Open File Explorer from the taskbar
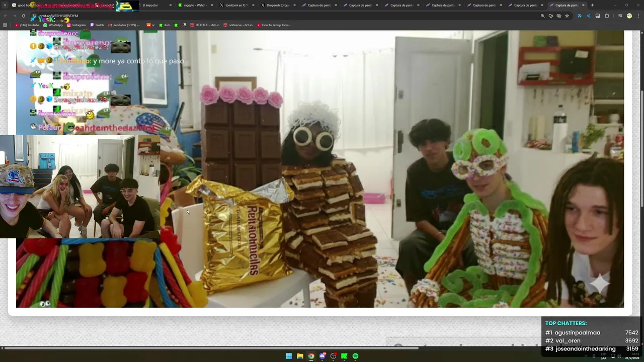This screenshot has width=644, height=362. coord(300,356)
